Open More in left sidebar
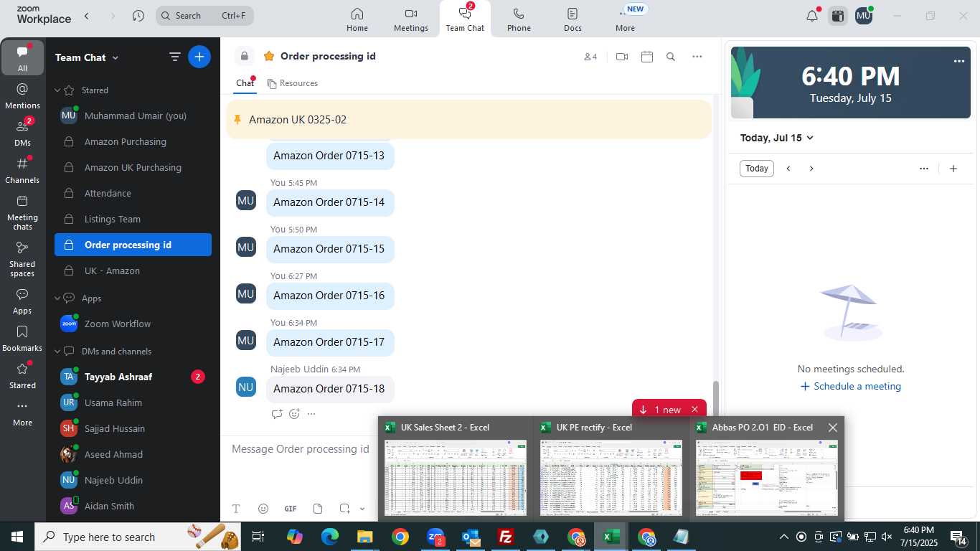 pos(22,413)
